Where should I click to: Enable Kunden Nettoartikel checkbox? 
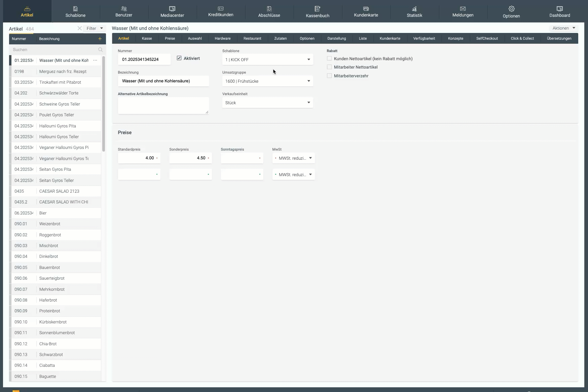point(329,58)
